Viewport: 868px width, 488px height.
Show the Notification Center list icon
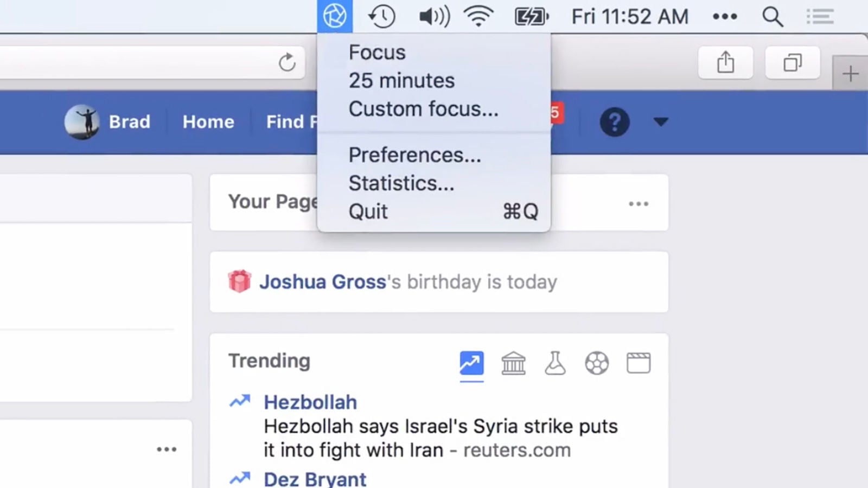pyautogui.click(x=819, y=17)
